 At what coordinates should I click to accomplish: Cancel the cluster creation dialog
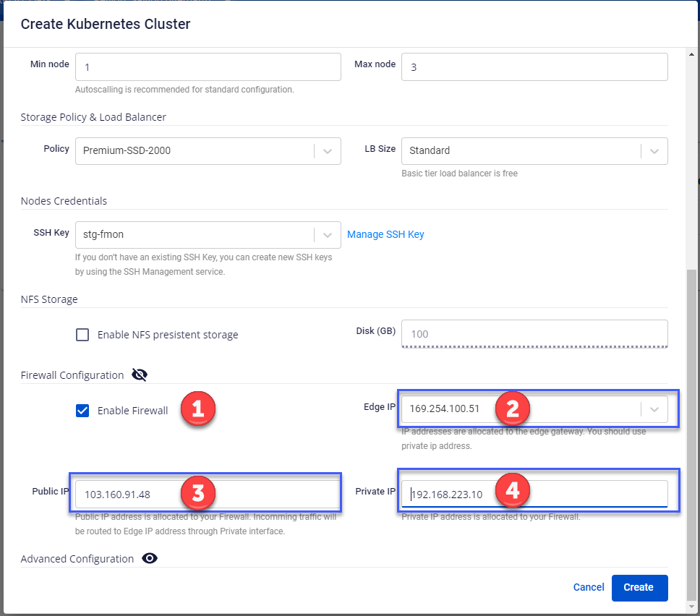click(588, 587)
